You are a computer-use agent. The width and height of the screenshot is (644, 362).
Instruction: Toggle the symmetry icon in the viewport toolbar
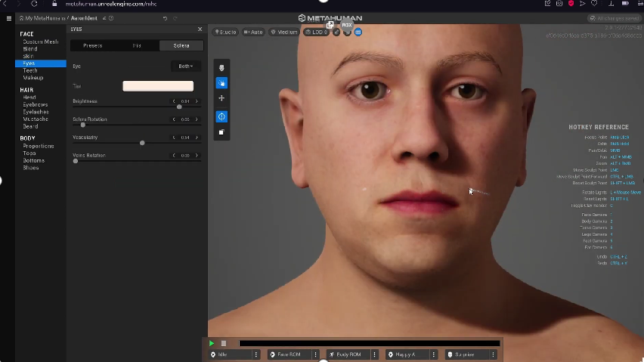click(221, 116)
